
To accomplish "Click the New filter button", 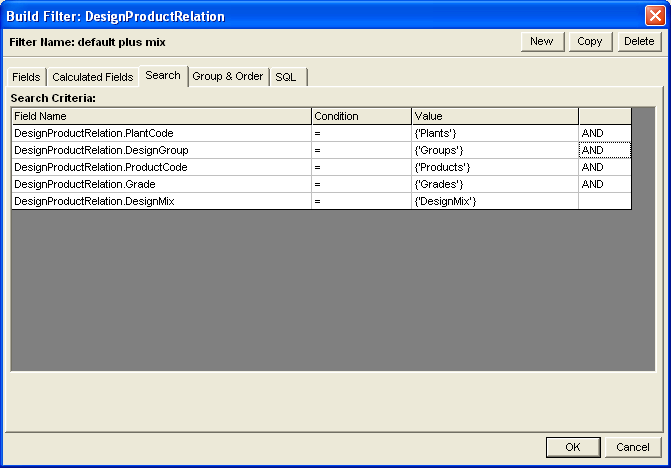I will click(541, 42).
